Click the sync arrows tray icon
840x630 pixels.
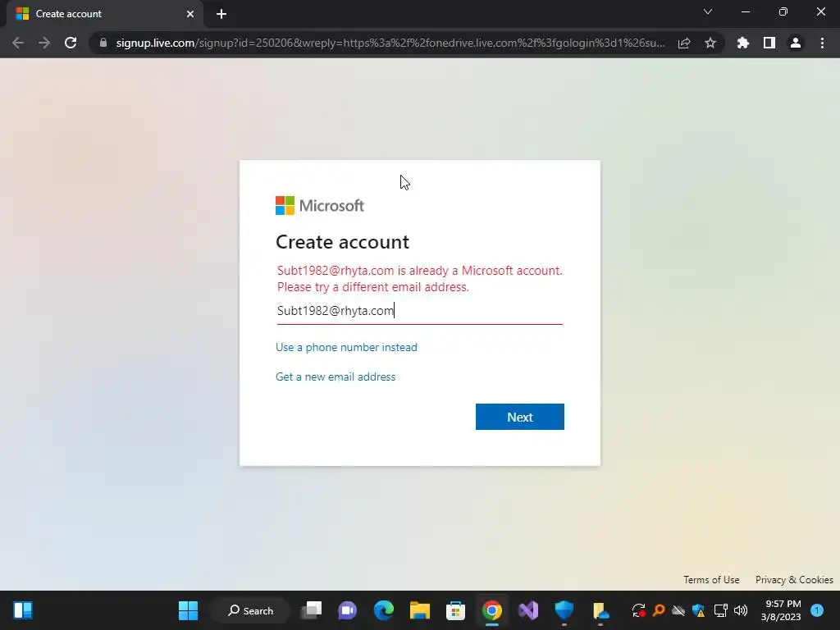638,610
